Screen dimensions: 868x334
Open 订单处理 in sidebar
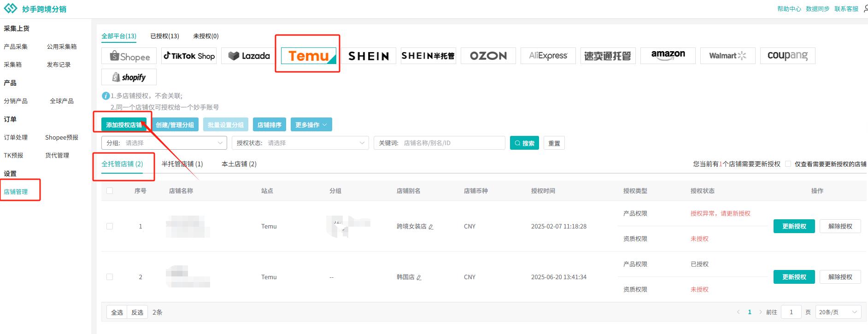[16, 137]
